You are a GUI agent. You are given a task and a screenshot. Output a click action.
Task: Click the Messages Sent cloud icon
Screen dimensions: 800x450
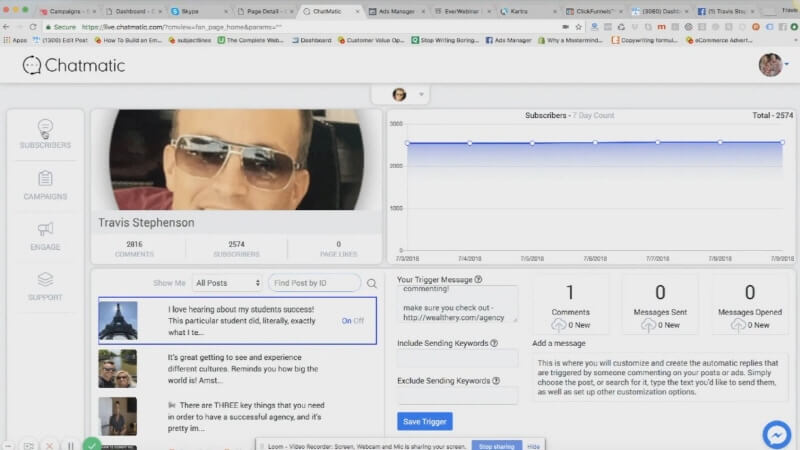[648, 325]
